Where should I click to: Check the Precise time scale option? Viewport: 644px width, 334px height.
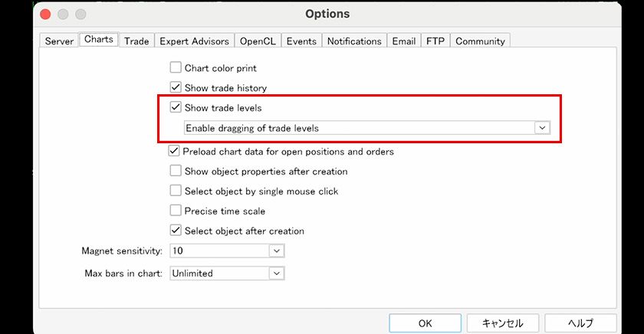[176, 211]
